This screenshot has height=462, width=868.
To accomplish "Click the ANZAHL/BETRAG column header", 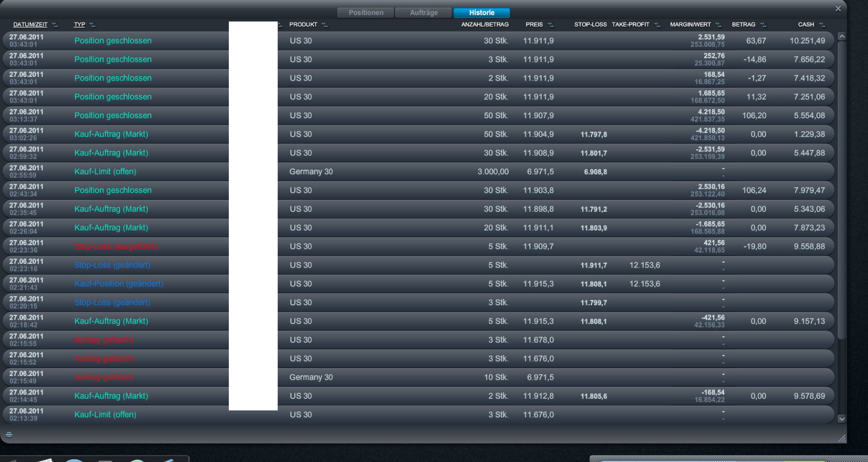I will (x=484, y=25).
